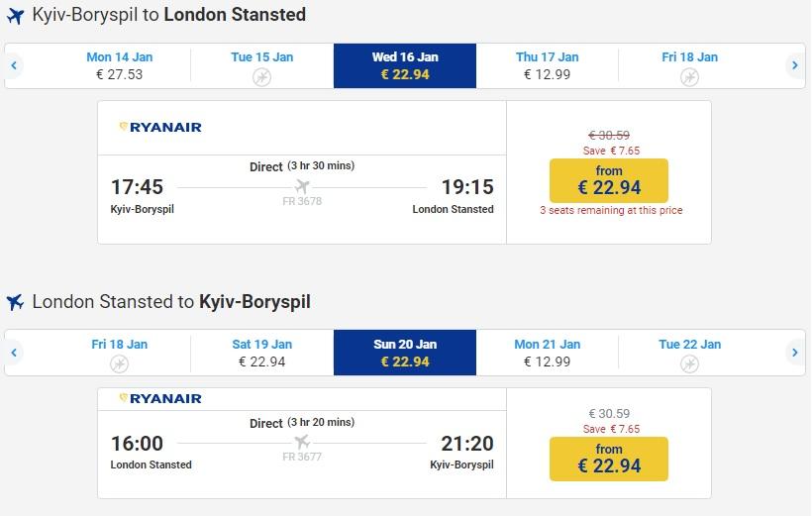Select Sat 19 Jan return date
Viewport: 812px width, 516px height.
tap(262, 353)
